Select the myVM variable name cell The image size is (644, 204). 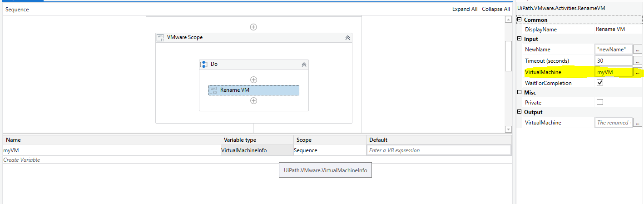[112, 150]
